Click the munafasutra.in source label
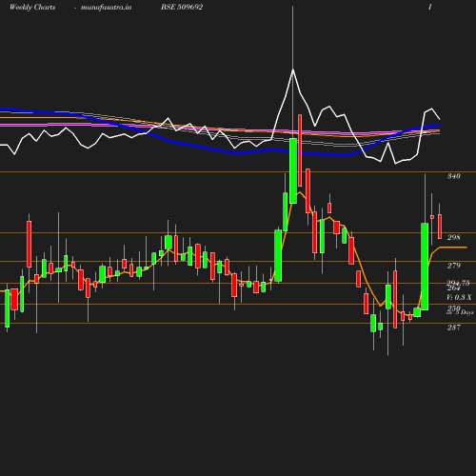This screenshot has height=476, width=476. coord(106,8)
